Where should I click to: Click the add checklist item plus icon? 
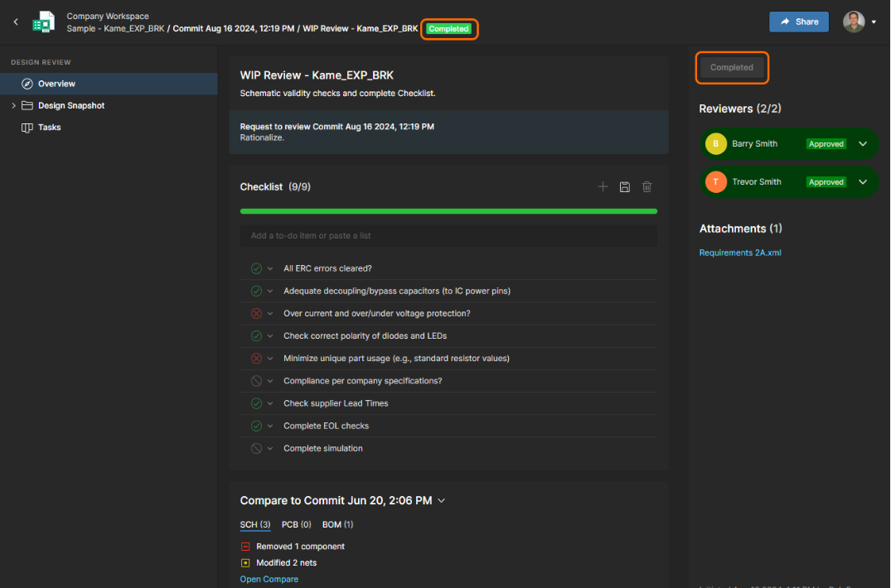tap(603, 187)
